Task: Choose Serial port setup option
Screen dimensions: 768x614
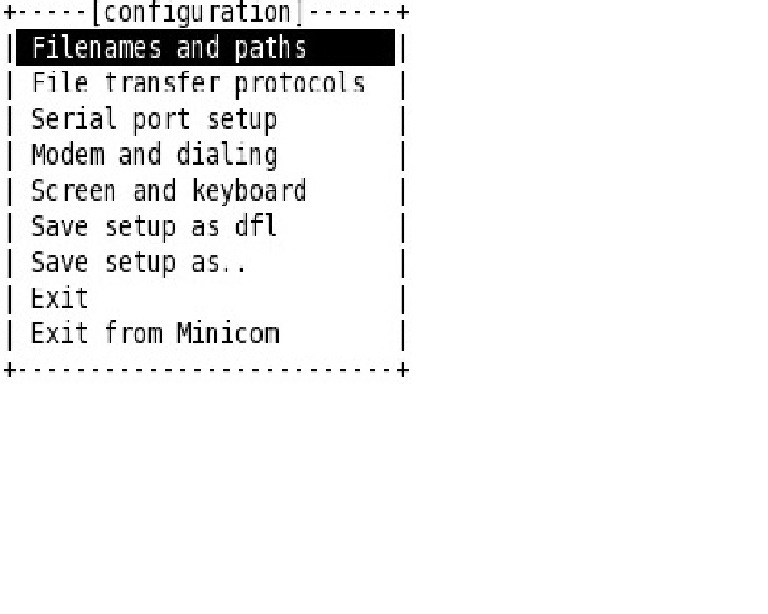Action: pos(153,120)
